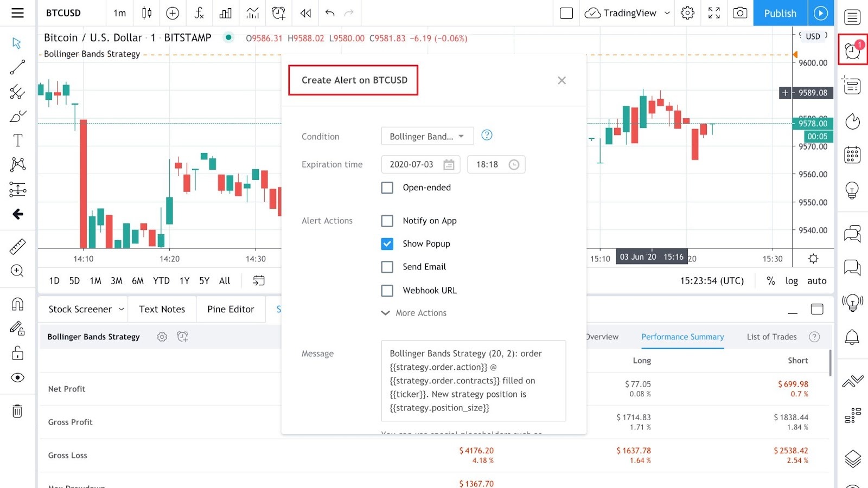The image size is (868, 488).
Task: Check the Open-ended expiration option
Action: pos(387,187)
